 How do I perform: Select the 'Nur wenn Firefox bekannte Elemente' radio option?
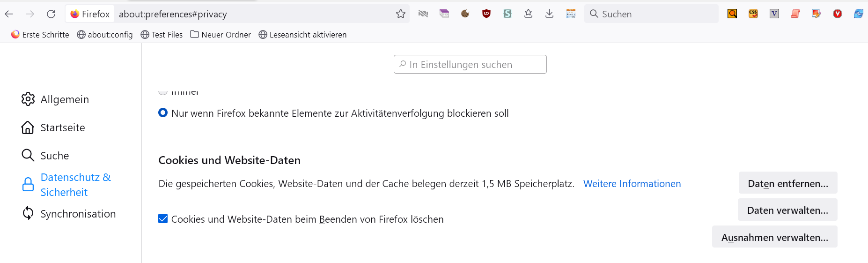(x=163, y=113)
